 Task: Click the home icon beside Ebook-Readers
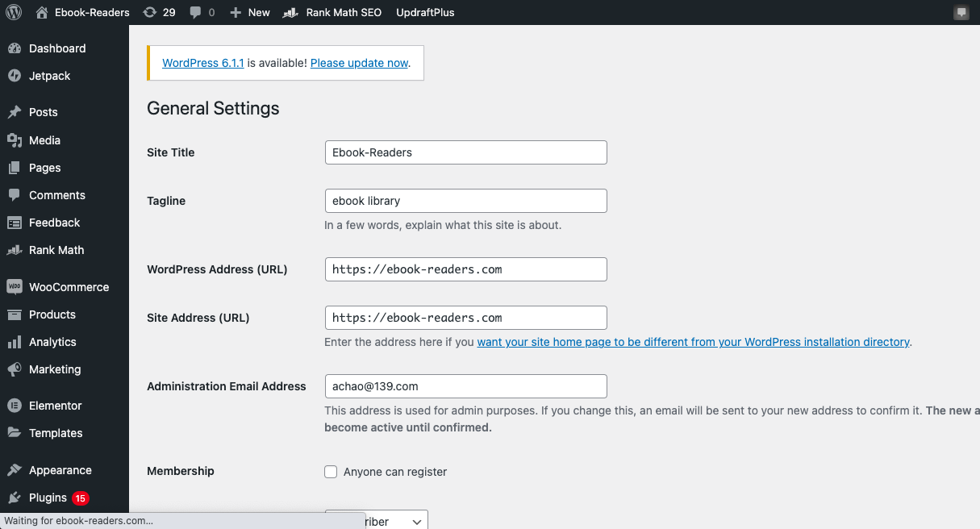42,12
